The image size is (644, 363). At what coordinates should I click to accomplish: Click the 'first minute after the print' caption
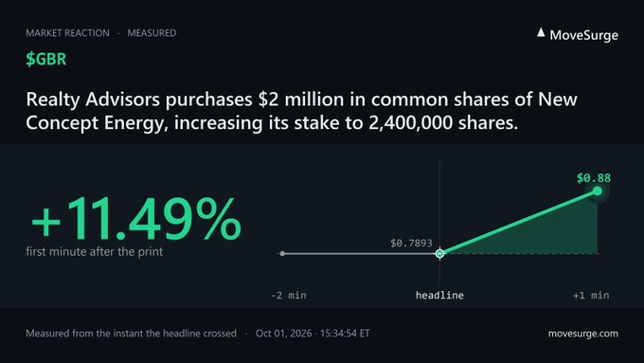[x=95, y=251]
